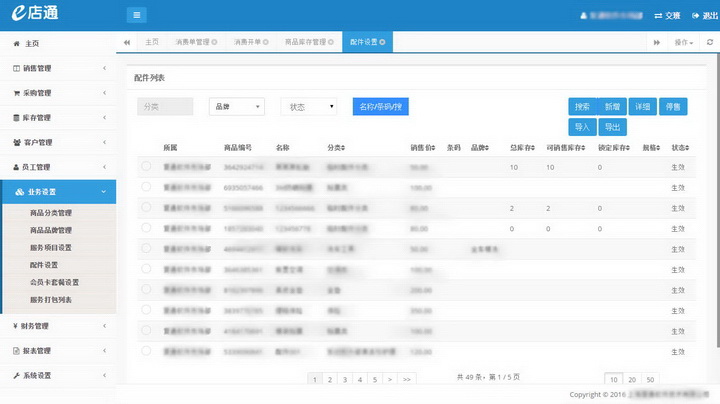Click the hamburger menu toggle button
This screenshot has height=404, width=720.
(x=136, y=15)
